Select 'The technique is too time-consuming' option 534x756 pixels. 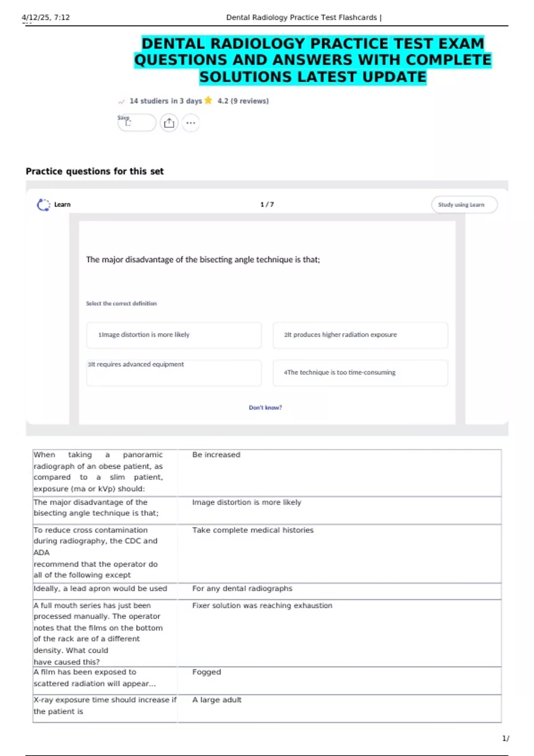360,372
